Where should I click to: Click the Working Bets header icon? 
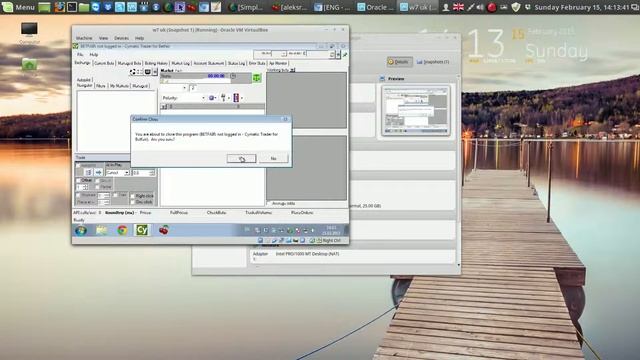(293, 70)
